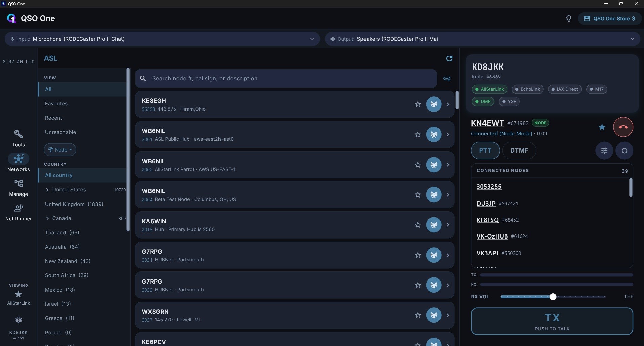Open KN4EWT callsign link

487,123
